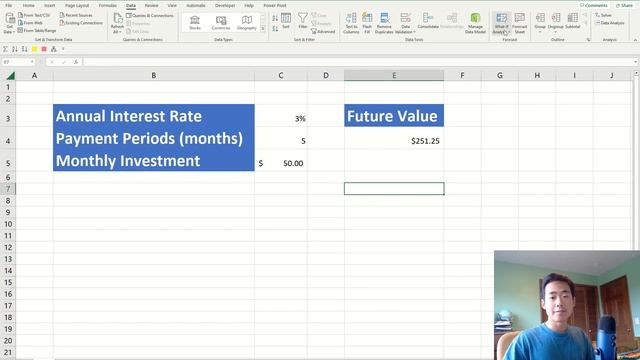Open Existing Connections
Viewport: 640px width, 360px height.
coord(81,23)
